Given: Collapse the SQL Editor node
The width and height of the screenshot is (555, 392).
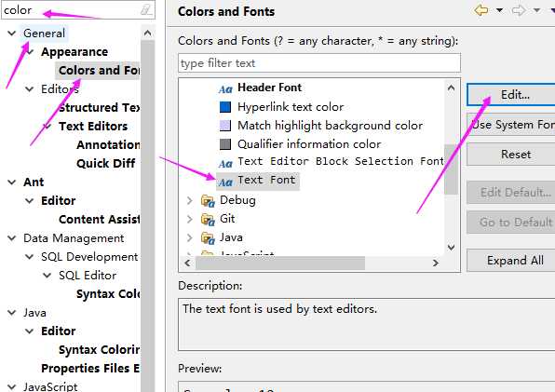Looking at the screenshot, I should pyautogui.click(x=47, y=276).
